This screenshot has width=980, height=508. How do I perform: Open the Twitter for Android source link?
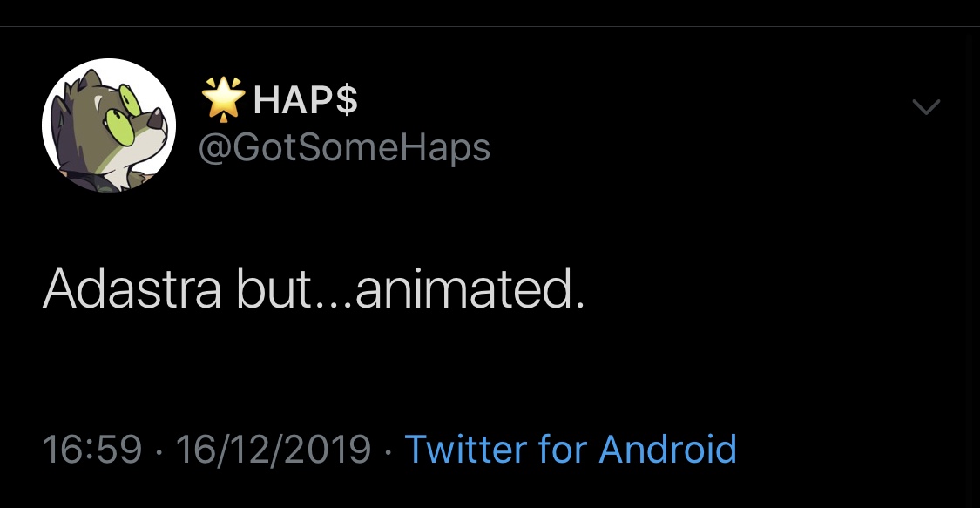click(x=571, y=450)
